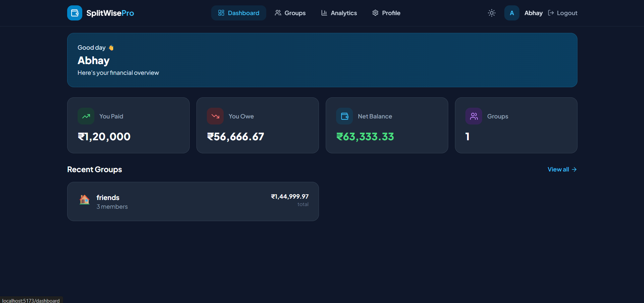Click the Groups count value 1
The height and width of the screenshot is (303, 644).
pos(467,137)
